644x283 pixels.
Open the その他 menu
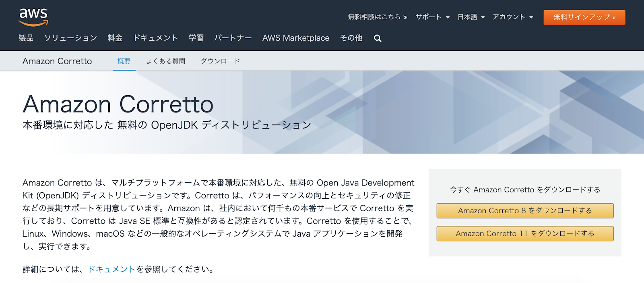(351, 38)
